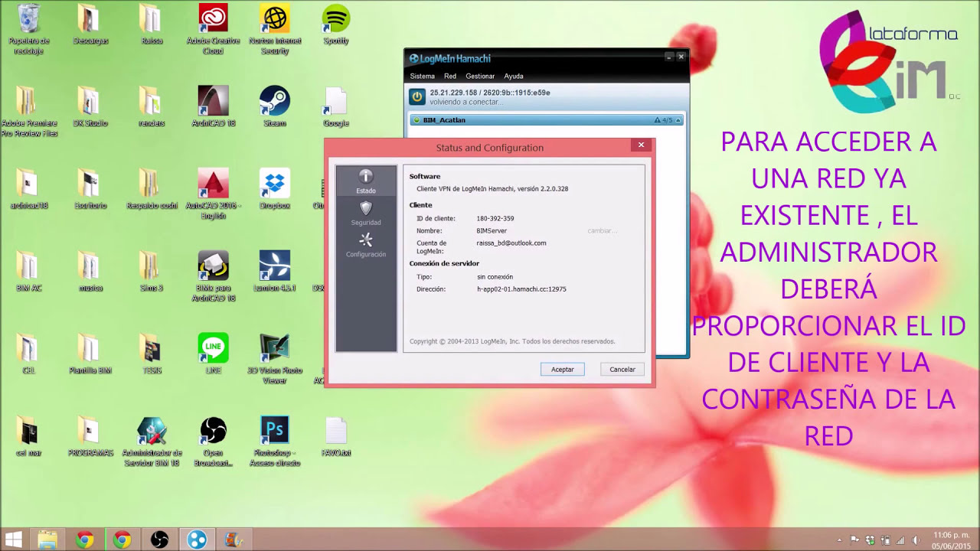Click the Aceptar button

pyautogui.click(x=563, y=370)
